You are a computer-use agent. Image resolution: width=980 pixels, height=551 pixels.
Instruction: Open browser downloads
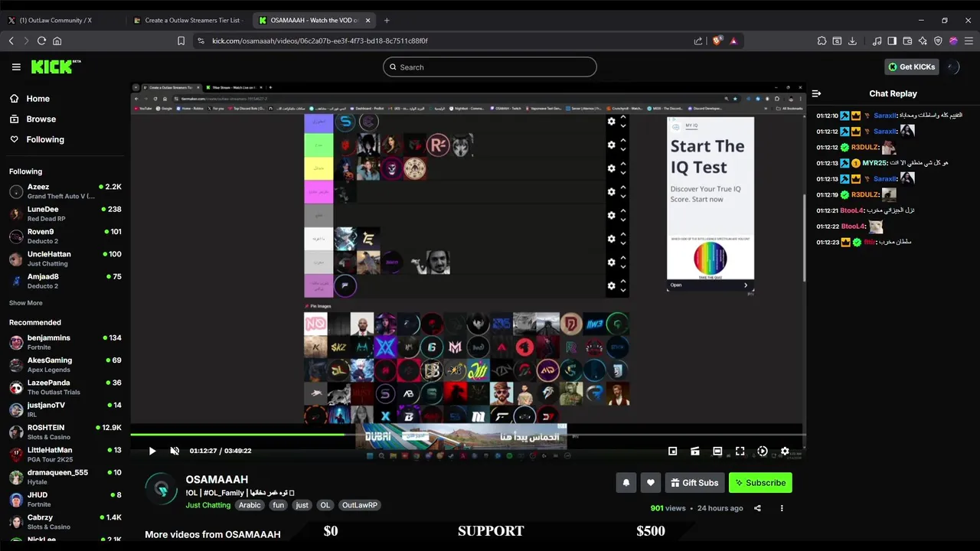coord(852,41)
